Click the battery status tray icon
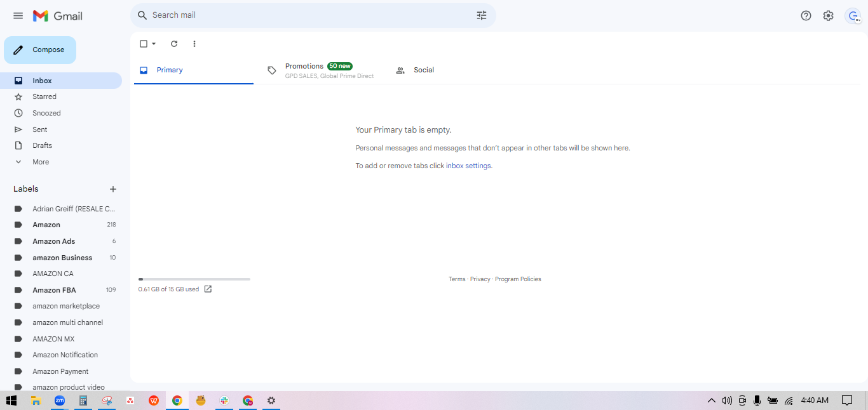This screenshot has width=868, height=410. [x=773, y=400]
